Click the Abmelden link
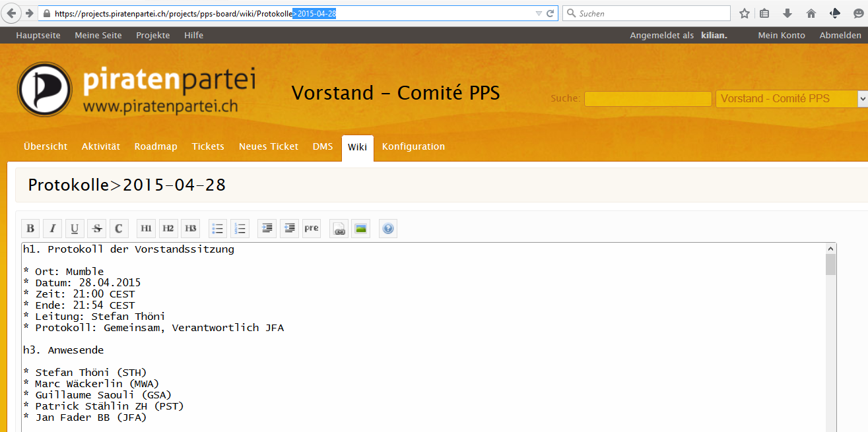Screen dimensions: 868x432 [x=840, y=36]
